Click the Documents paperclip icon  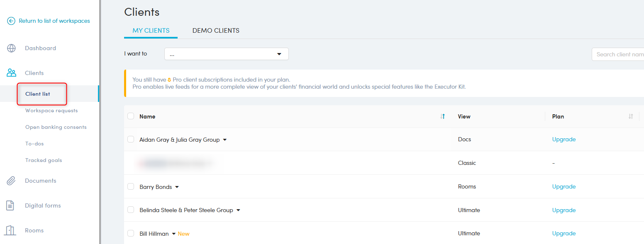(x=11, y=181)
